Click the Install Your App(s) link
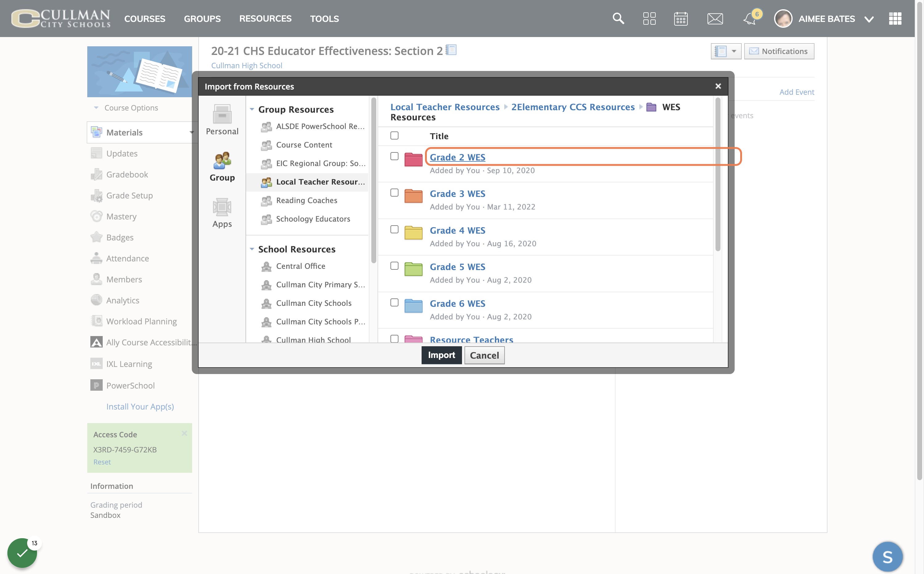Screen dimensions: 924x574 [140, 406]
